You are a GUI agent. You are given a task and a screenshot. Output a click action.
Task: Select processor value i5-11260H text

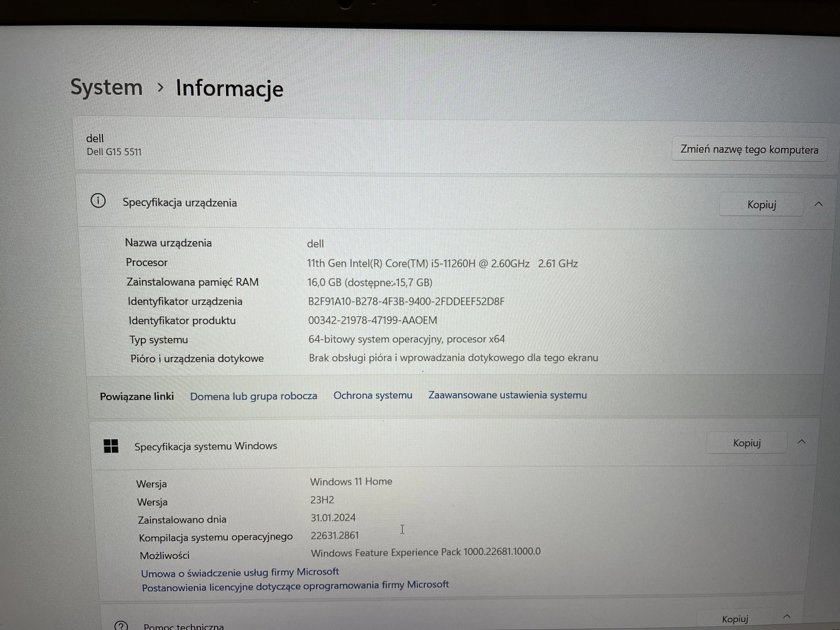(442, 264)
